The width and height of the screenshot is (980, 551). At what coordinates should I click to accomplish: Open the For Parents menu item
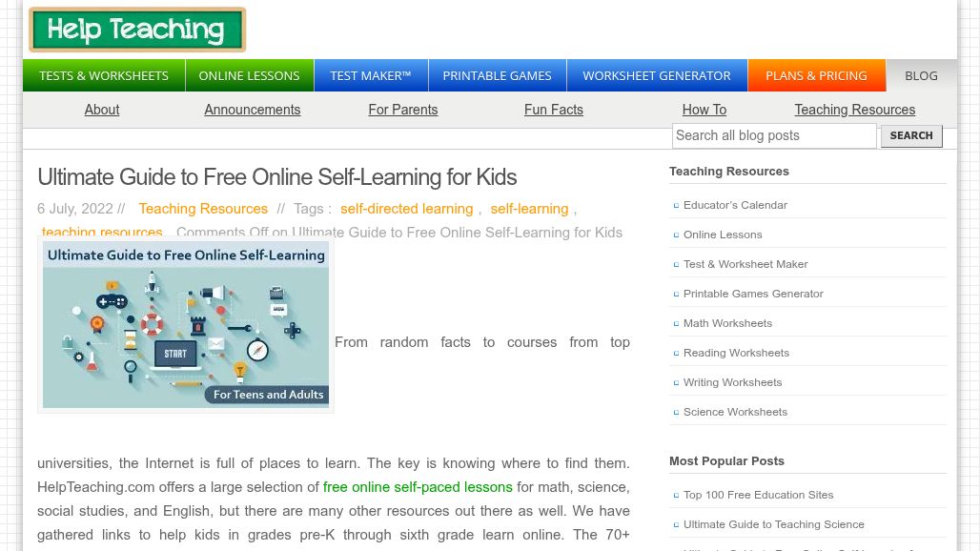tap(402, 110)
